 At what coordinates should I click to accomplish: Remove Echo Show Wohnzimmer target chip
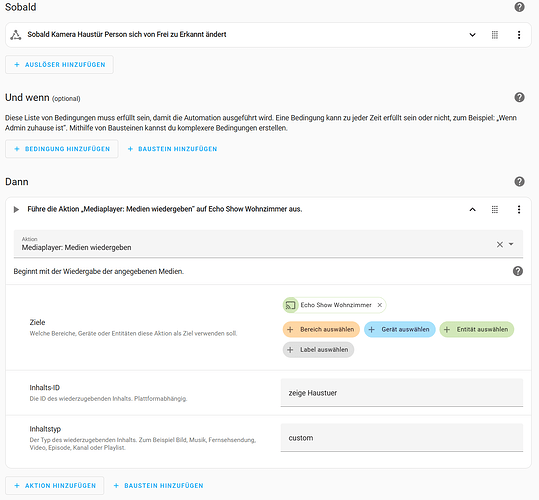pos(380,305)
